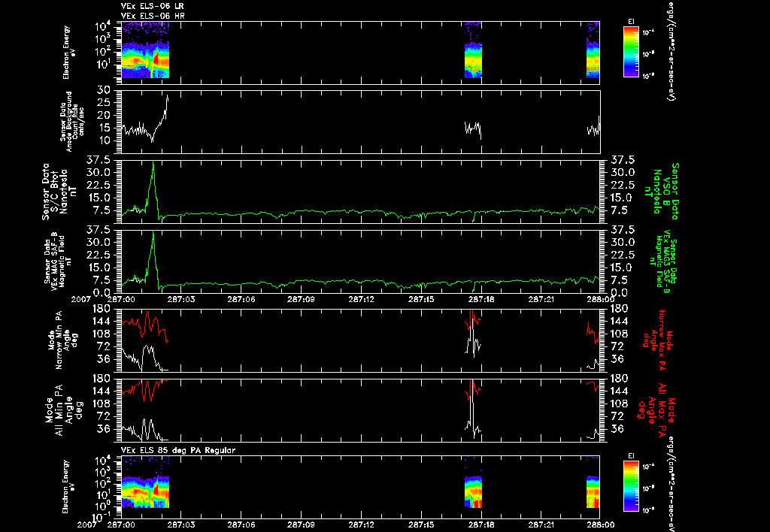770x532 pixels.
Task: Click the top panel 'Electron Energy eV' axis label
Action: tap(68, 53)
